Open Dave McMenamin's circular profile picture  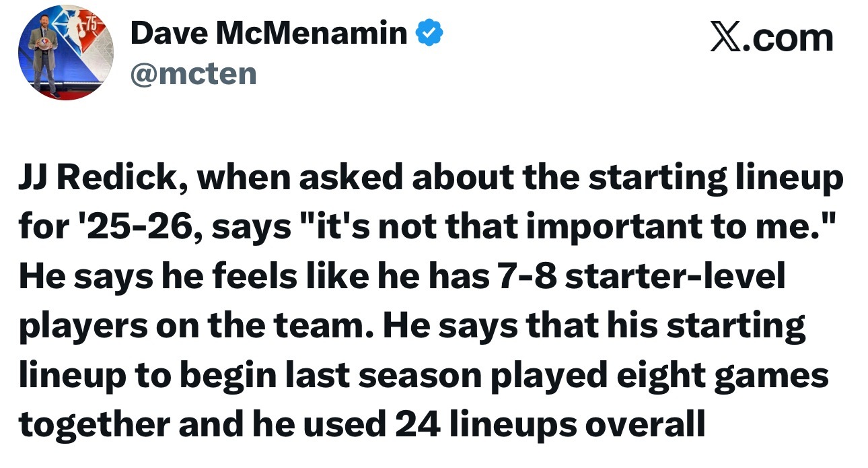[65, 53]
